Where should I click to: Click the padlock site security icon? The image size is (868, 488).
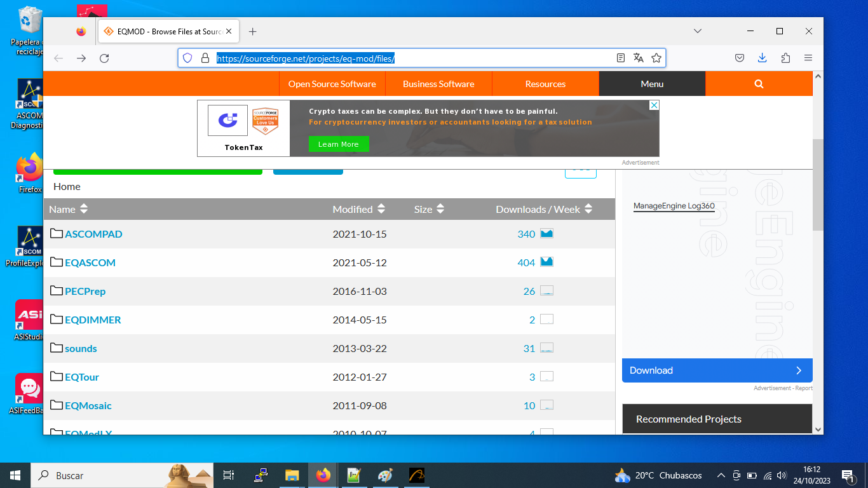coord(205,58)
